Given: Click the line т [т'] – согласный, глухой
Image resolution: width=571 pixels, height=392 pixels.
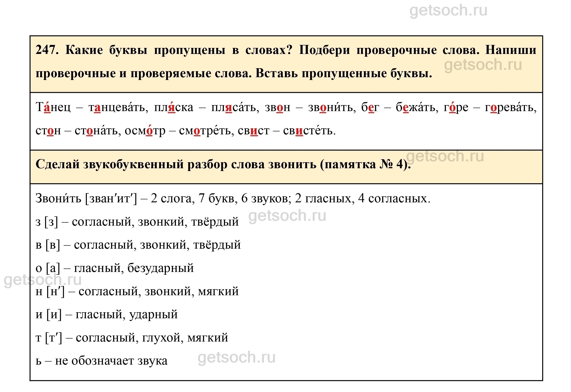Looking at the screenshot, I should point(132,338).
